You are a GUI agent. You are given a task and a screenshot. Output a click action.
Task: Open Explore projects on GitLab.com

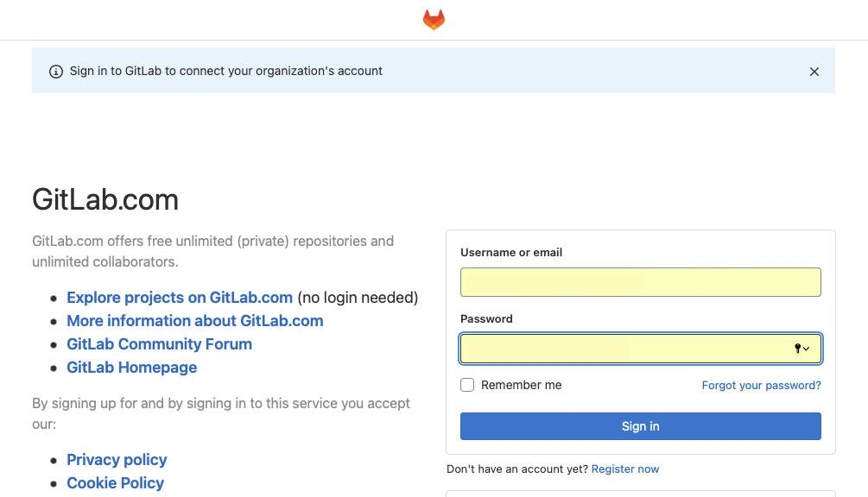[x=180, y=298]
